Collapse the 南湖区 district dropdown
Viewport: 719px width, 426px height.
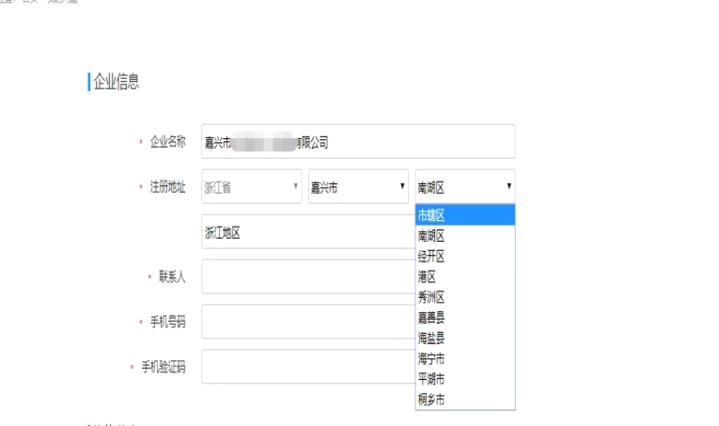coord(465,187)
